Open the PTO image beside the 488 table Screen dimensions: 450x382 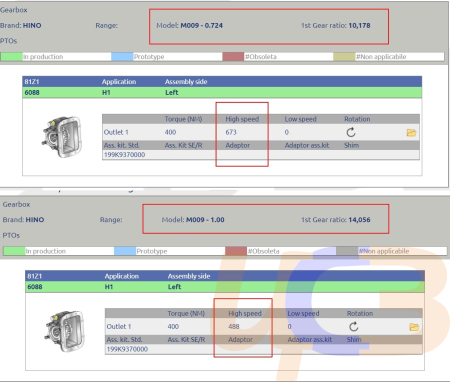[64, 331]
